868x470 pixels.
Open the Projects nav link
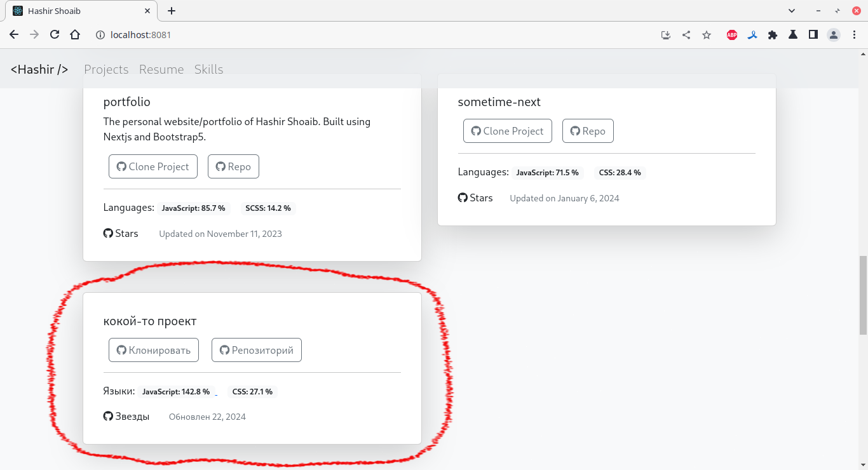(x=106, y=69)
